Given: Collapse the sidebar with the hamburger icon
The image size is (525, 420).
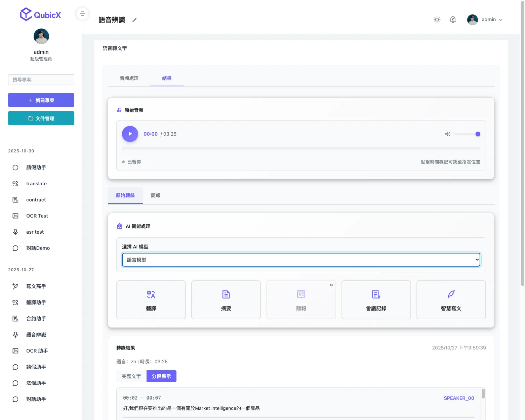Looking at the screenshot, I should pos(82,14).
